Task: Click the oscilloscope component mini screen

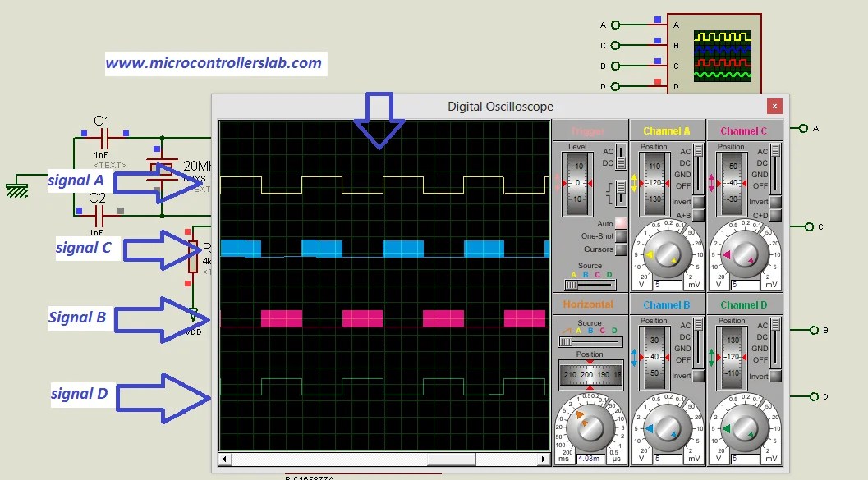Action: tap(723, 56)
